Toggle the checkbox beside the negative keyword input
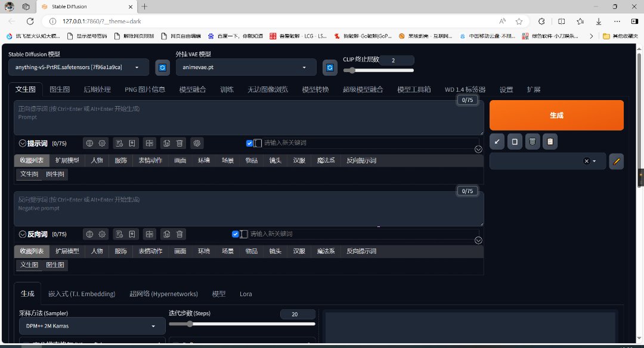Viewport: 644px width, 348px height. tap(236, 234)
